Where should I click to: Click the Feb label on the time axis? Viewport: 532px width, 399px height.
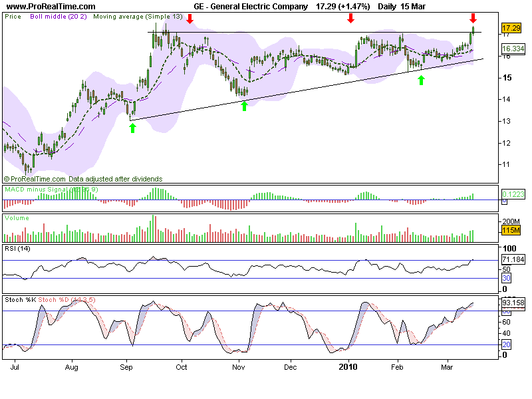tap(397, 367)
